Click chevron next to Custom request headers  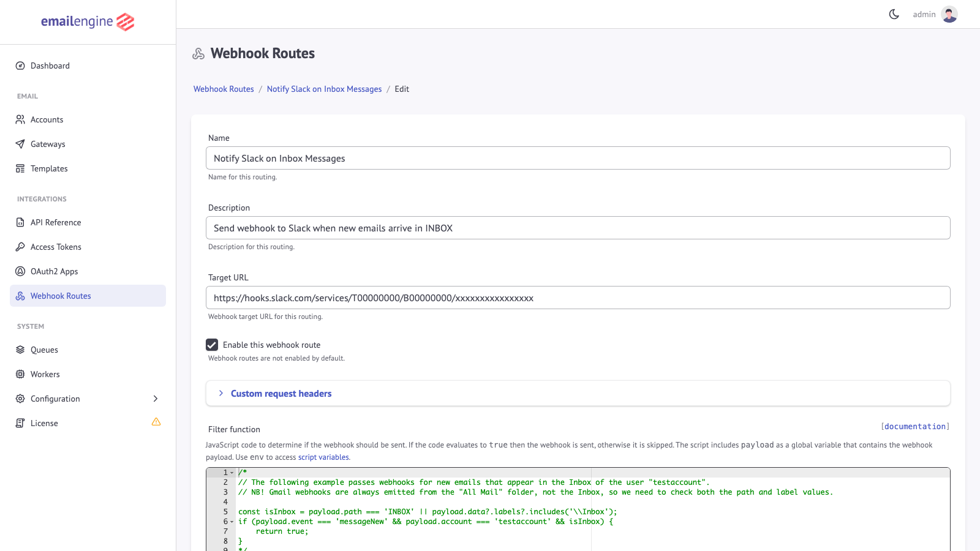(x=221, y=393)
